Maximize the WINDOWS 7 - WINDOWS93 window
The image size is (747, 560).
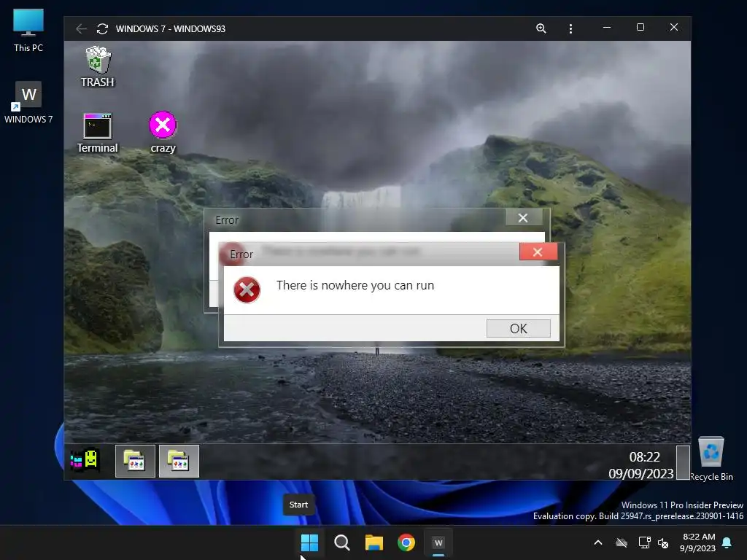point(640,28)
